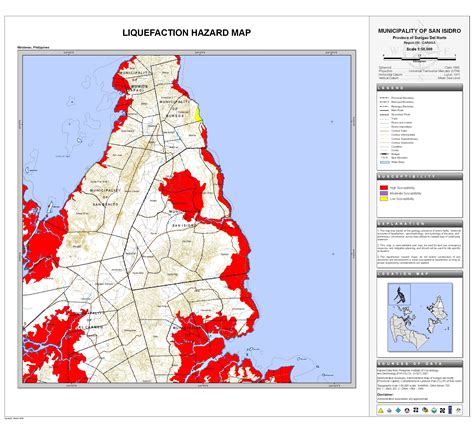Click the Scale 1:50,000 text
This screenshot has width=474, height=437.
tap(419, 49)
